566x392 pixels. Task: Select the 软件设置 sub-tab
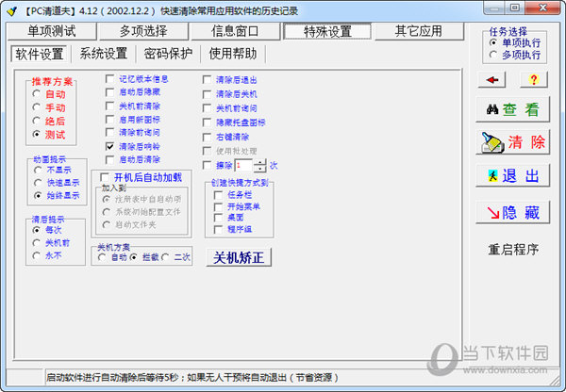point(39,54)
